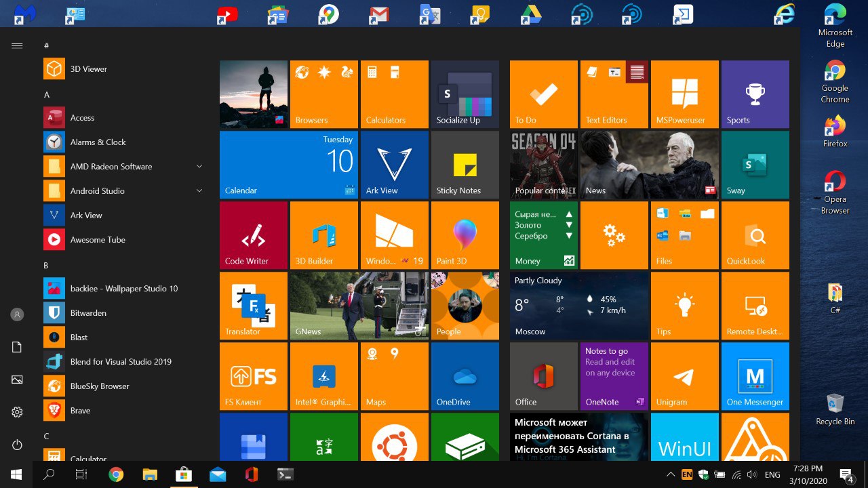
Task: Open the Text Editors folder tile
Action: pyautogui.click(x=614, y=94)
